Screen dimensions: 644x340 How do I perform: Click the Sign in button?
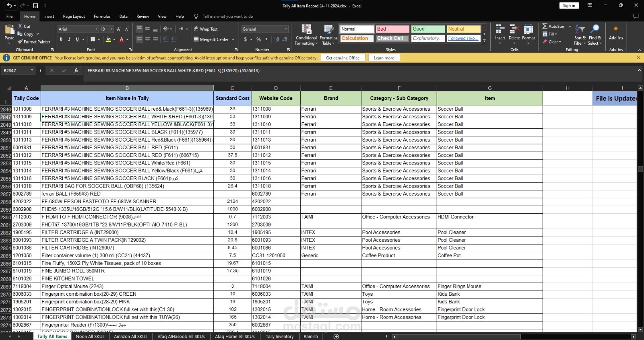(x=569, y=6)
